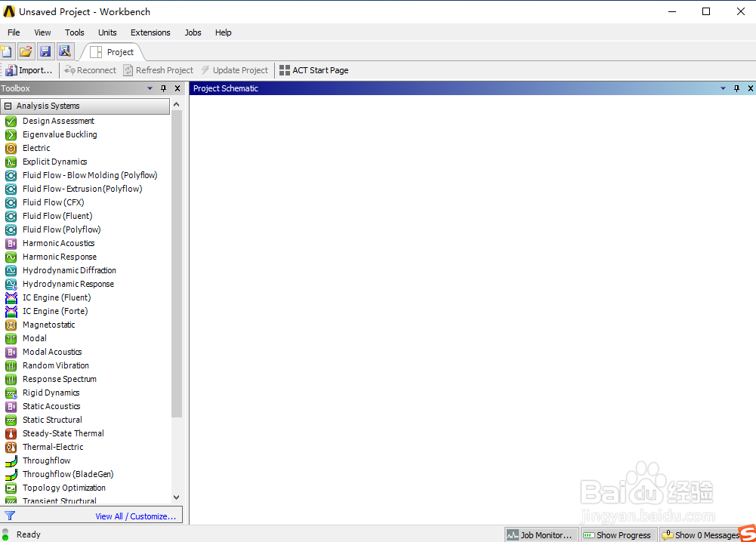The width and height of the screenshot is (756, 542).
Task: Pin the Toolbox panel
Action: tap(163, 88)
